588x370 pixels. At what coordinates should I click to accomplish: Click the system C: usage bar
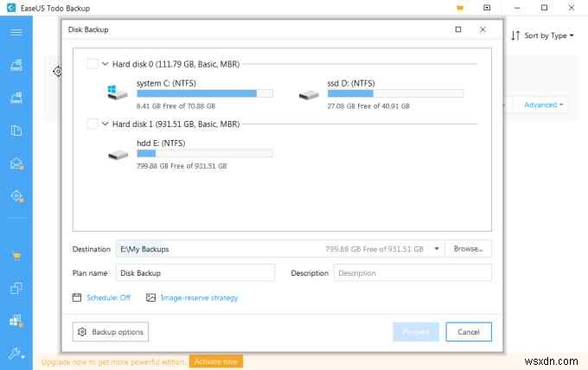tap(205, 93)
